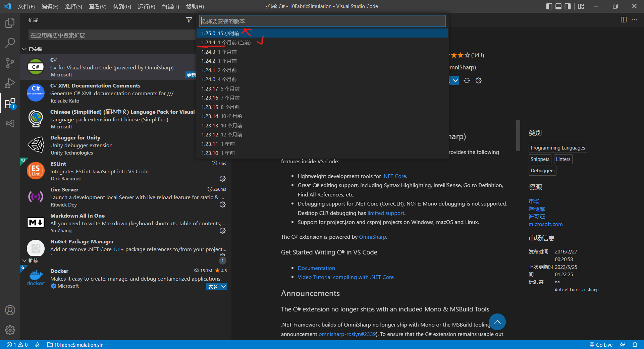Open 文件(F) menu

point(26,6)
